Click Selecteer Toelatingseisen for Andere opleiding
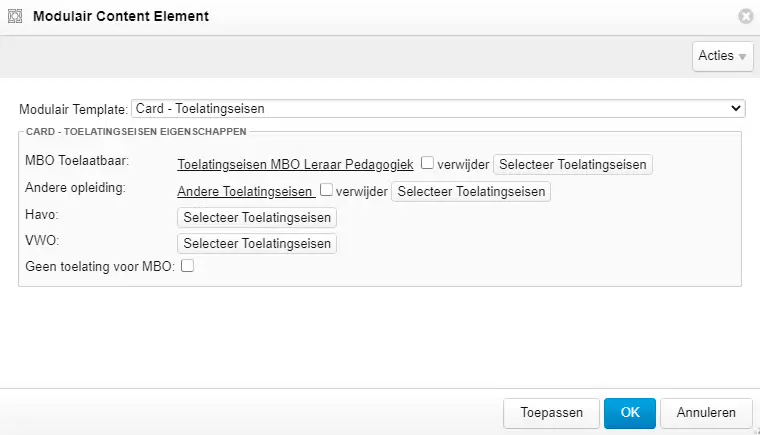 click(470, 191)
